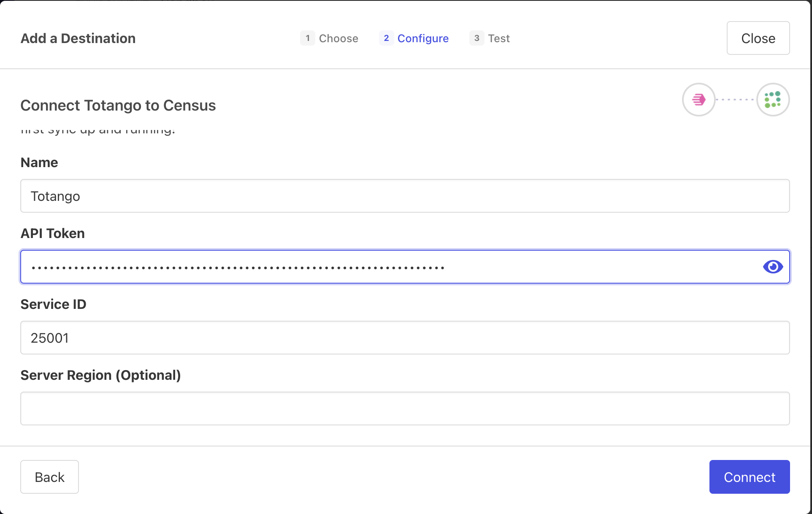Close the Add a Destination dialog
This screenshot has height=514, width=812.
point(758,38)
